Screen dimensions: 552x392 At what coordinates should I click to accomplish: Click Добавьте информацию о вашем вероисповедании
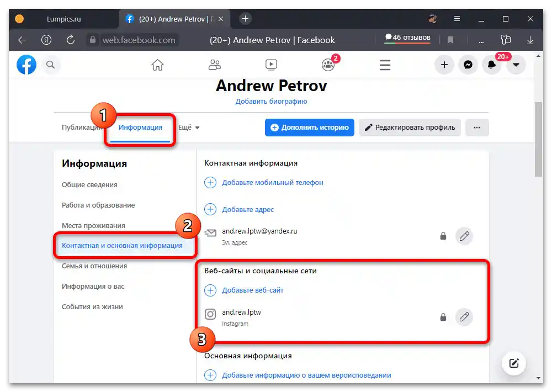pyautogui.click(x=306, y=375)
